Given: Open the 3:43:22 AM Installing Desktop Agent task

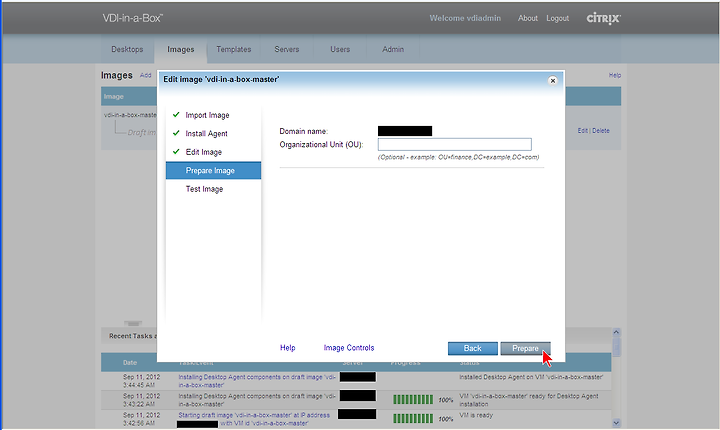Looking at the screenshot, I should point(257,400).
